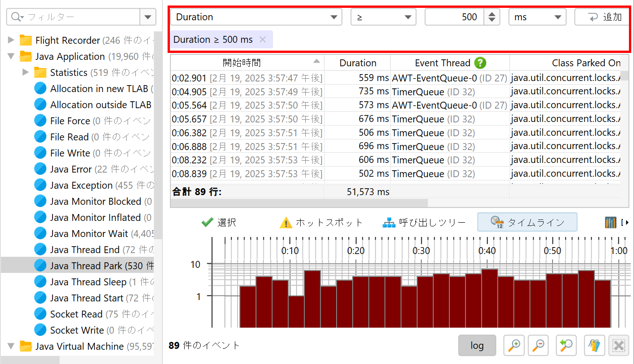Zoom in on the timeline

[x=514, y=346]
